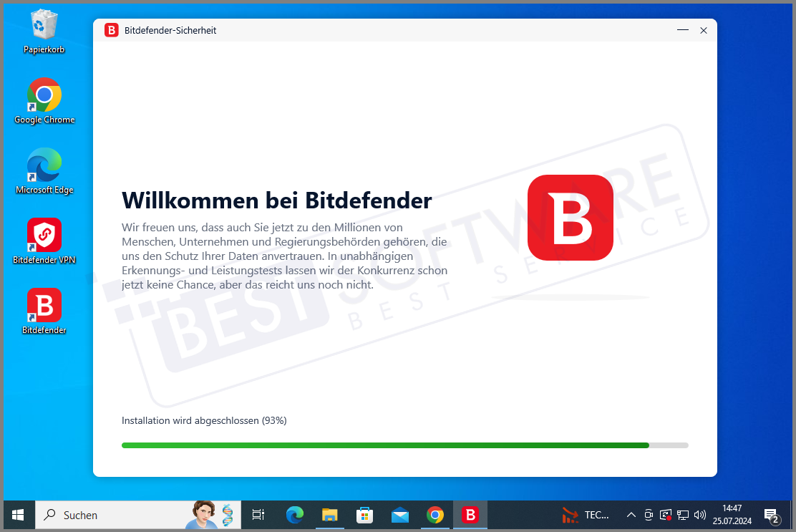This screenshot has height=532, width=796.
Task: Click the installation progress bar
Action: 404,445
